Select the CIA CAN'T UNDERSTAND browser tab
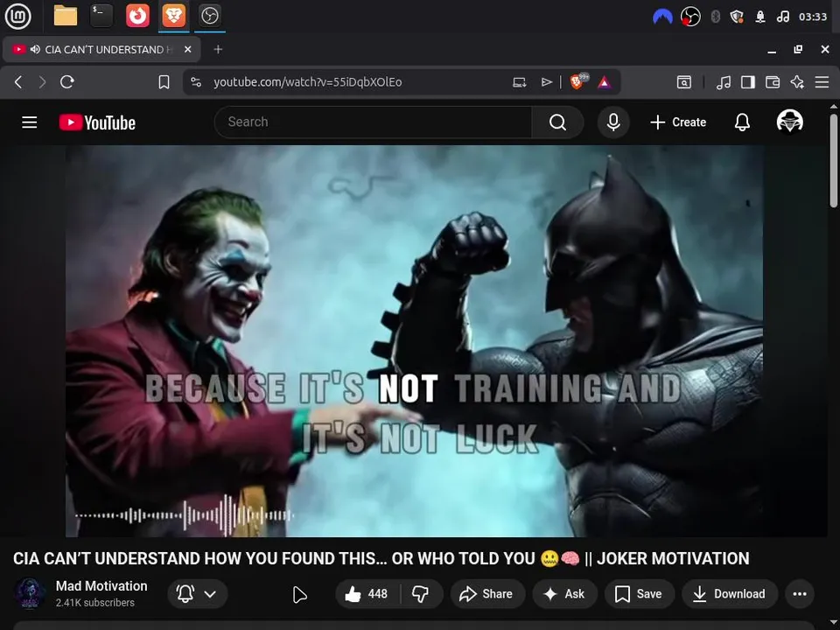 pos(101,49)
